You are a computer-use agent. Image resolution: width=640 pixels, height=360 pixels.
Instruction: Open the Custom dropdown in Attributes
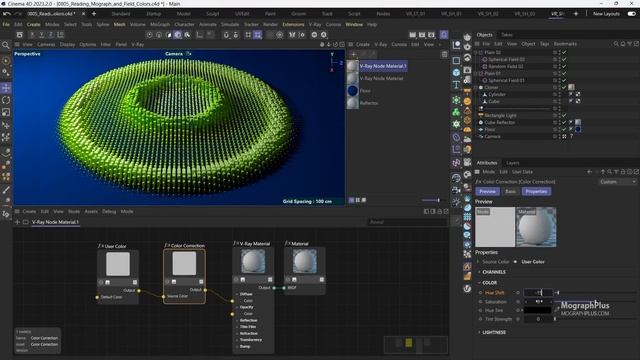618,182
